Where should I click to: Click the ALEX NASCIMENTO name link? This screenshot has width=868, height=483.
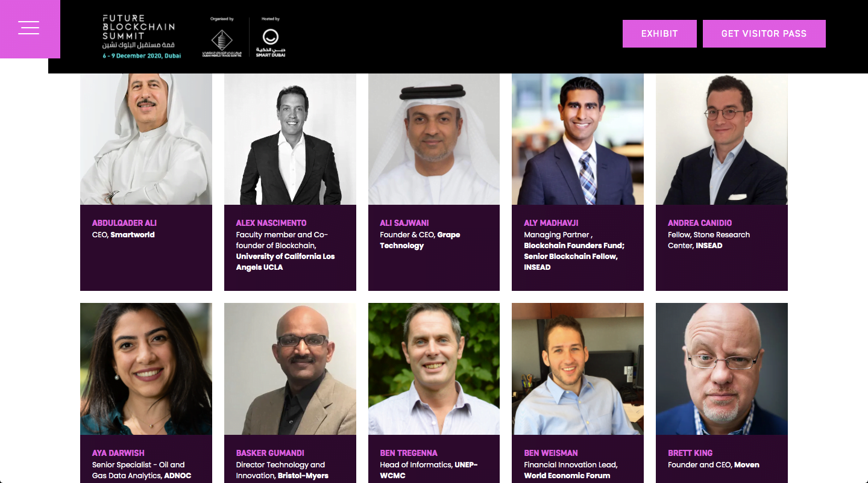[x=271, y=223]
